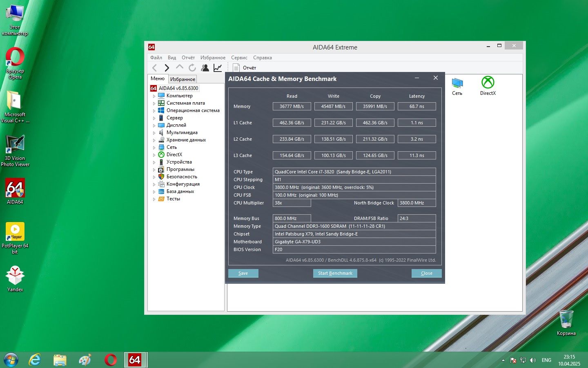
Task: Open the Сервис menu
Action: 239,58
